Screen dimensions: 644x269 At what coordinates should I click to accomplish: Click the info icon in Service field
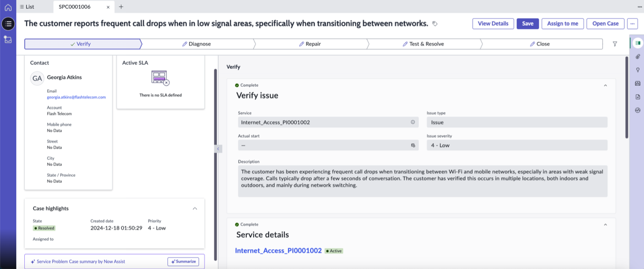click(x=413, y=122)
